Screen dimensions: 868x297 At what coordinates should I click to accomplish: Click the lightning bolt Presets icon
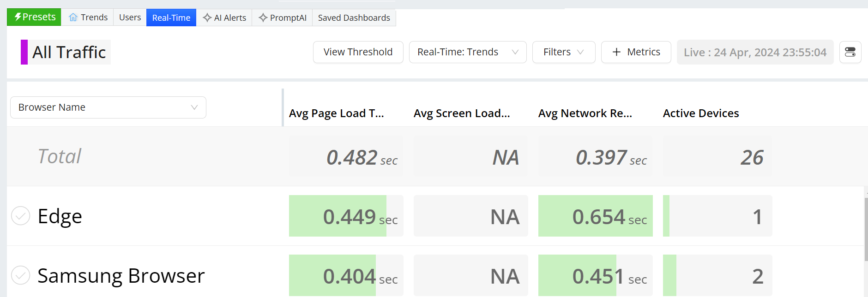coord(18,17)
